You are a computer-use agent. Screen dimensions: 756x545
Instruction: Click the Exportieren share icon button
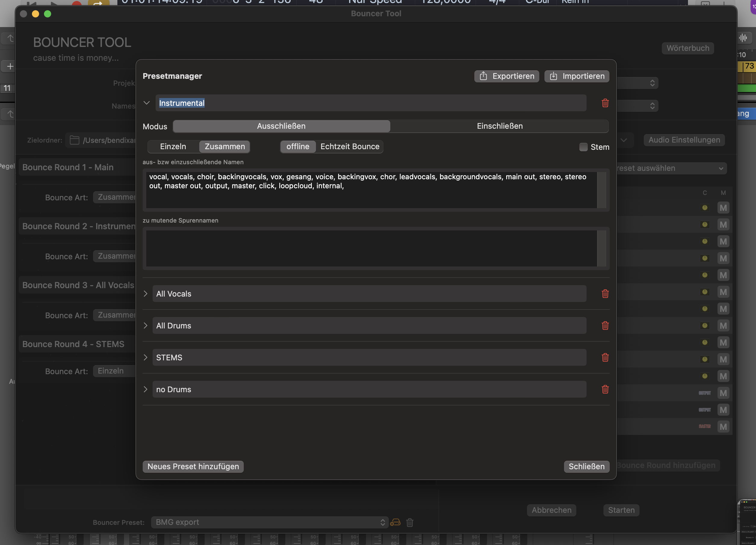click(506, 76)
